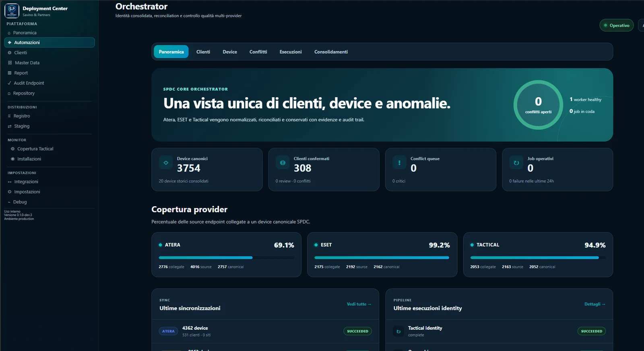Click the Deployment Center logo icon
644x351 pixels.
12,11
